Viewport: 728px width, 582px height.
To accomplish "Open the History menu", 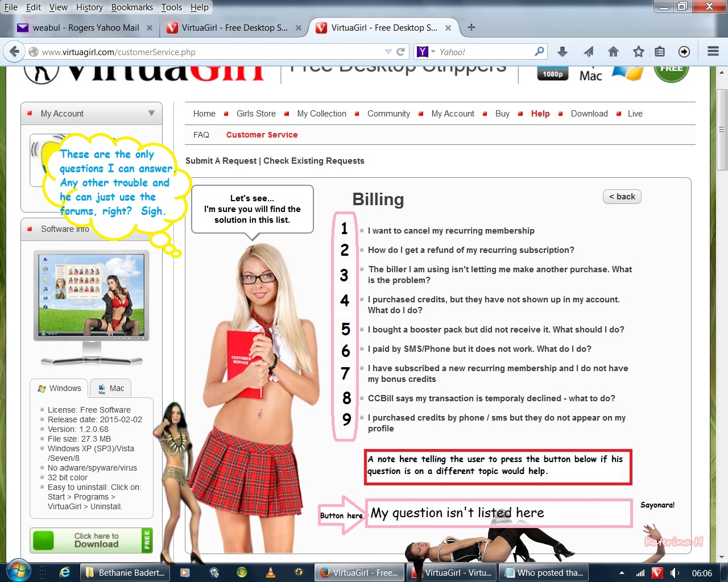I will tap(90, 7).
